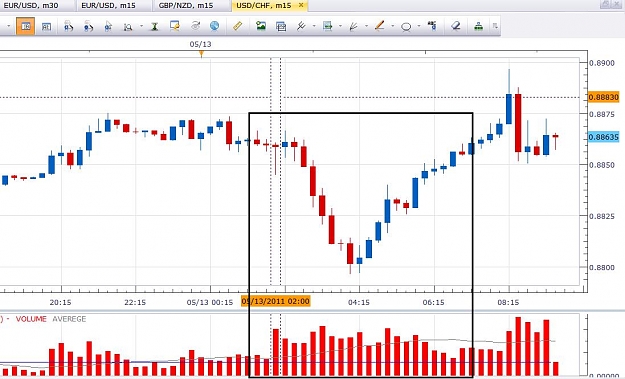Viewport: 625px width, 379px height.
Task: Click the text label tool icon
Action: 432,26
